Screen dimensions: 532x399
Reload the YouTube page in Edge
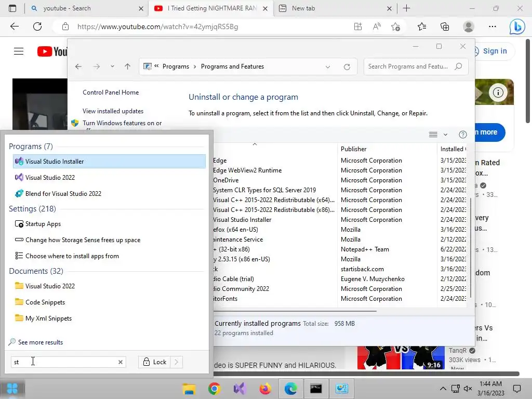[x=37, y=26]
